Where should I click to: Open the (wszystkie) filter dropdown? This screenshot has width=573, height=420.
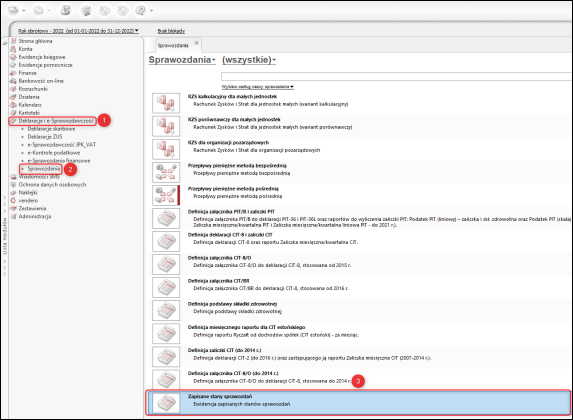tap(249, 60)
